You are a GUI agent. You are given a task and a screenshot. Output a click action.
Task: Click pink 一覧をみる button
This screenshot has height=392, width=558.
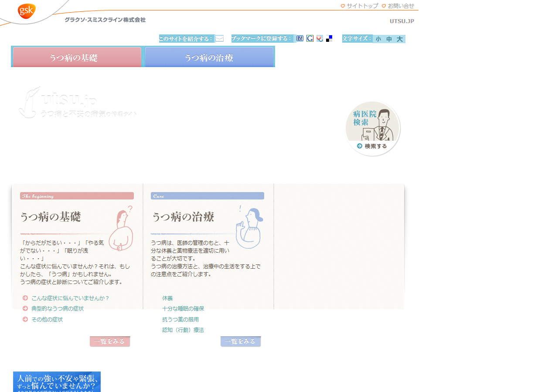click(110, 341)
